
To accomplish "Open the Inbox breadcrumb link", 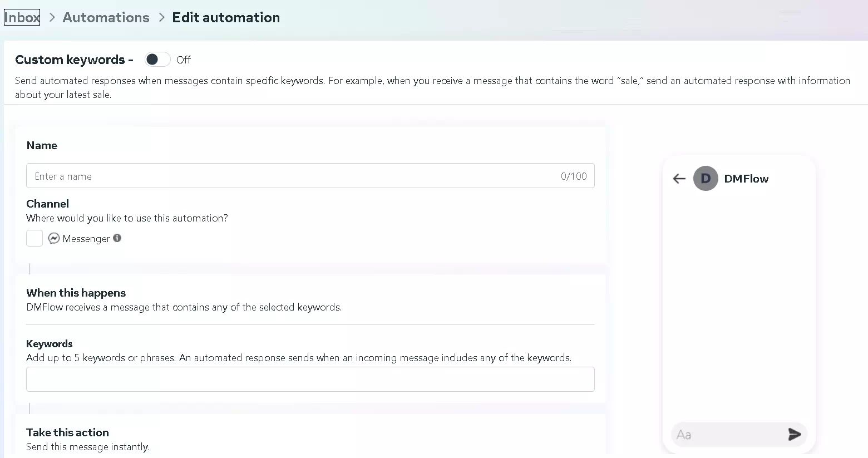I will click(x=21, y=17).
